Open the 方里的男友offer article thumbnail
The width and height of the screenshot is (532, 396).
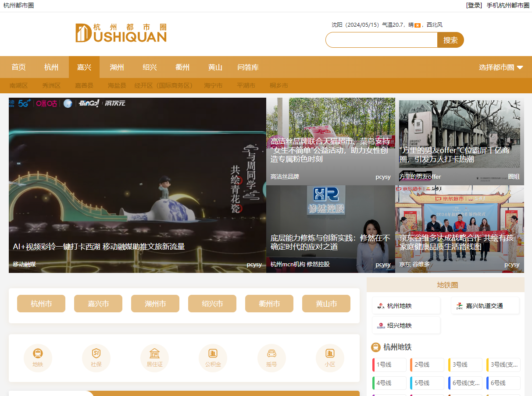(x=460, y=141)
